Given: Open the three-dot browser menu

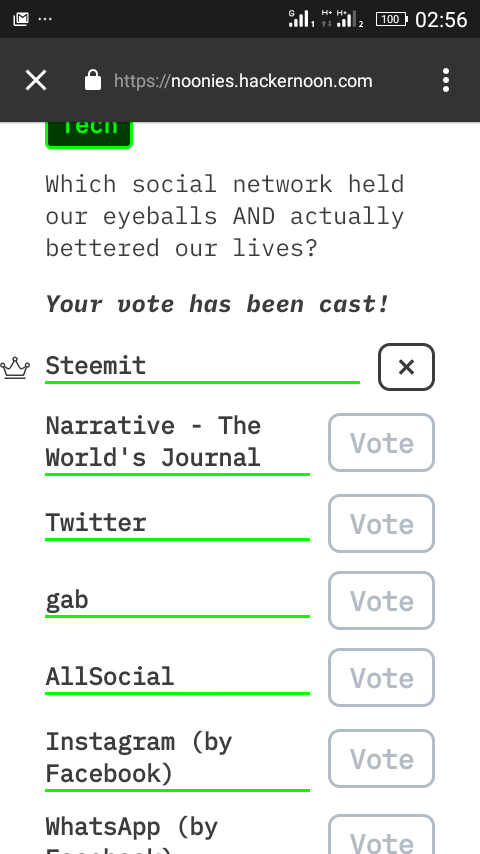Looking at the screenshot, I should (x=446, y=81).
